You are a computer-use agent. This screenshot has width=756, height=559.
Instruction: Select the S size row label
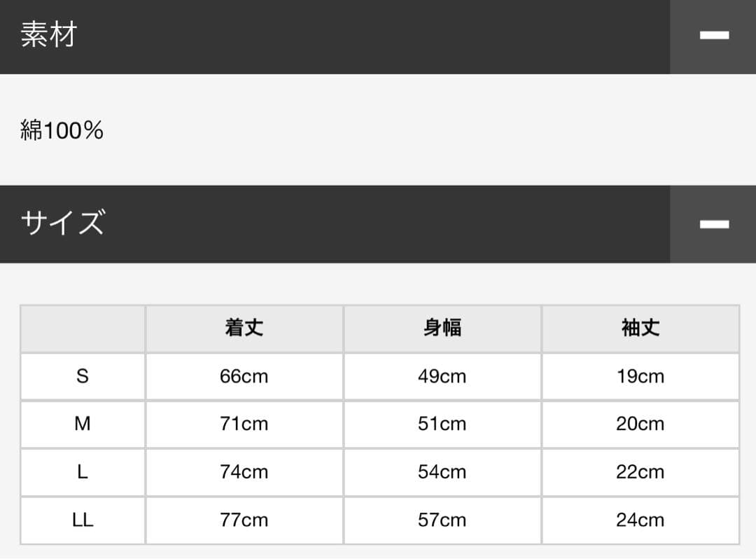click(x=83, y=376)
